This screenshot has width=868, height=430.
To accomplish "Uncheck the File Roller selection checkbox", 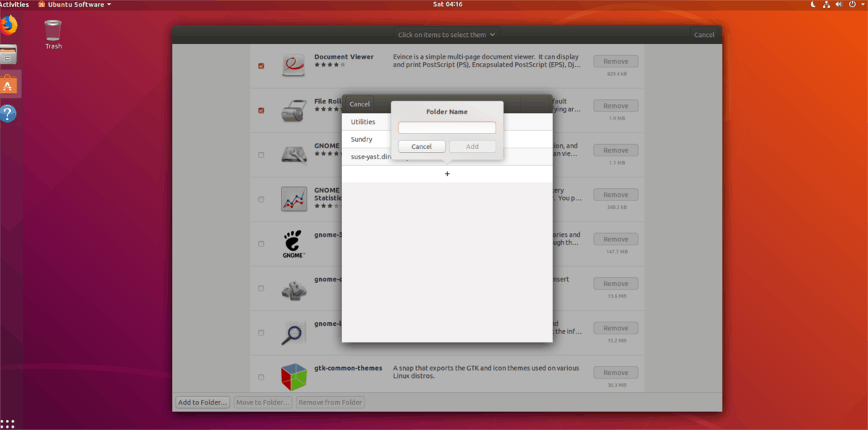I will (x=261, y=110).
